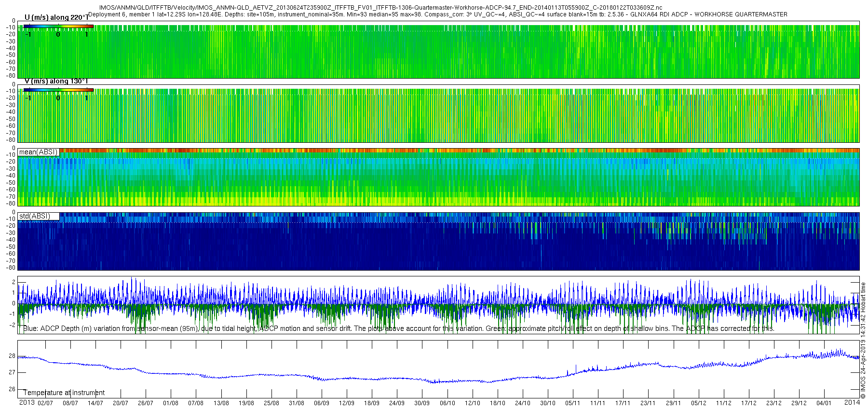
Task: Click the '29/11' date tick label
Action: [674, 403]
